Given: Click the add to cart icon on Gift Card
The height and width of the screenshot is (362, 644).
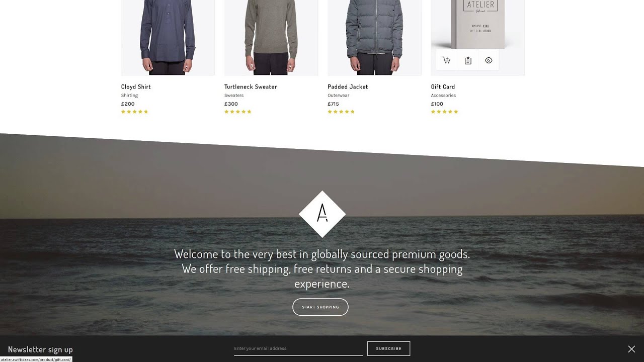Looking at the screenshot, I should 446,60.
